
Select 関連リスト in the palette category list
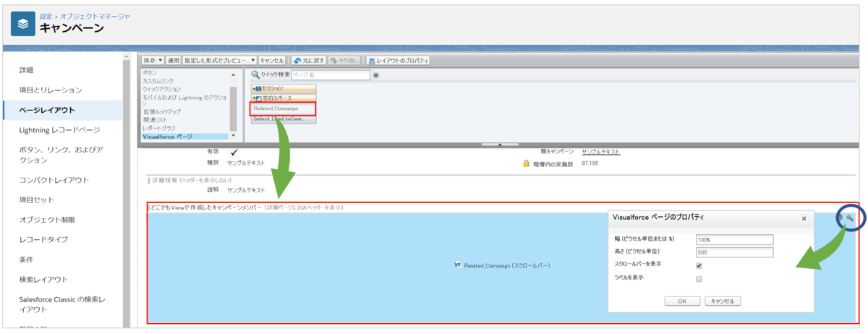click(154, 120)
